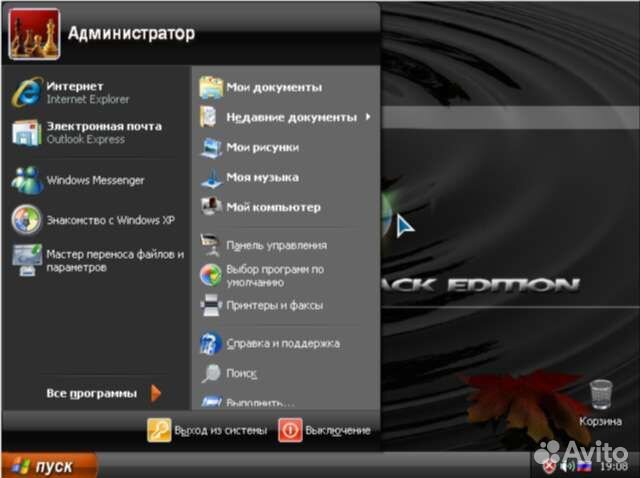Expand Все программы with orange arrow
Image resolution: width=640 pixels, height=478 pixels.
click(156, 393)
